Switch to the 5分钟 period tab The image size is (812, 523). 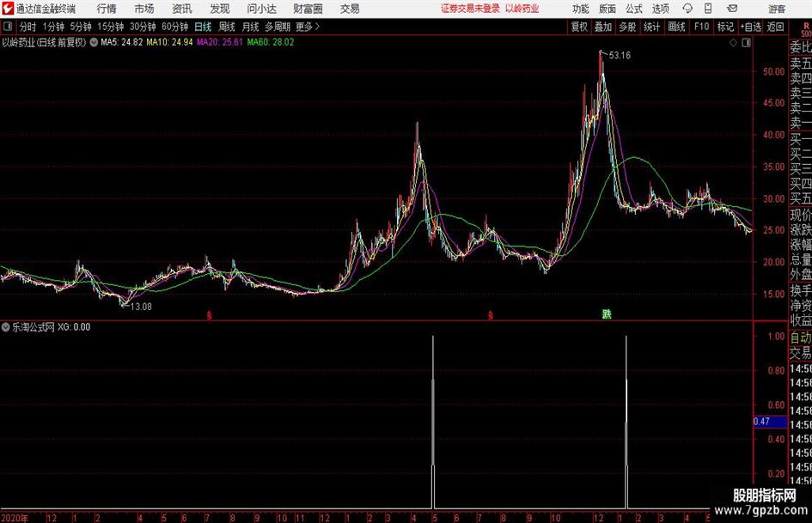tap(80, 27)
